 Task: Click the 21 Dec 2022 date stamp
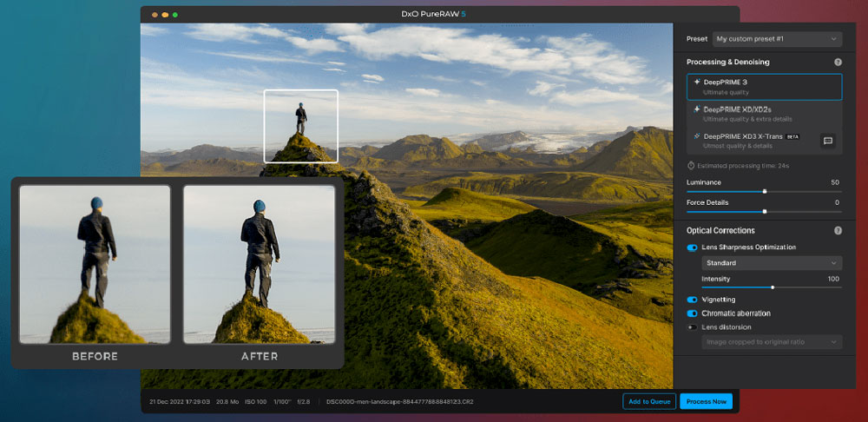coord(180,401)
